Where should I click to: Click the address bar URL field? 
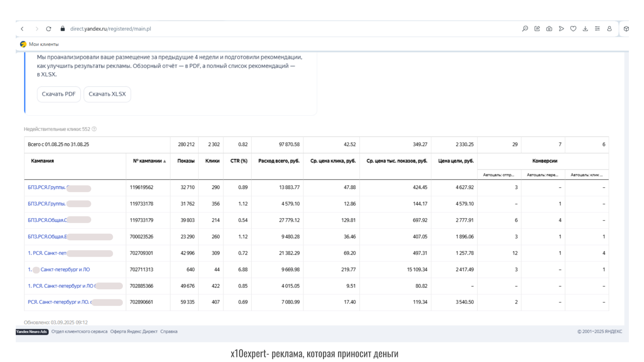111,29
